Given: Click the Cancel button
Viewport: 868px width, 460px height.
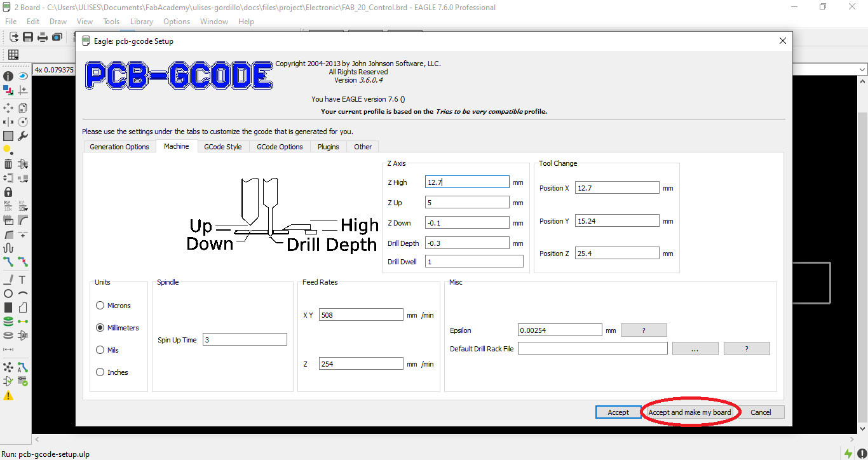Looking at the screenshot, I should (x=761, y=412).
